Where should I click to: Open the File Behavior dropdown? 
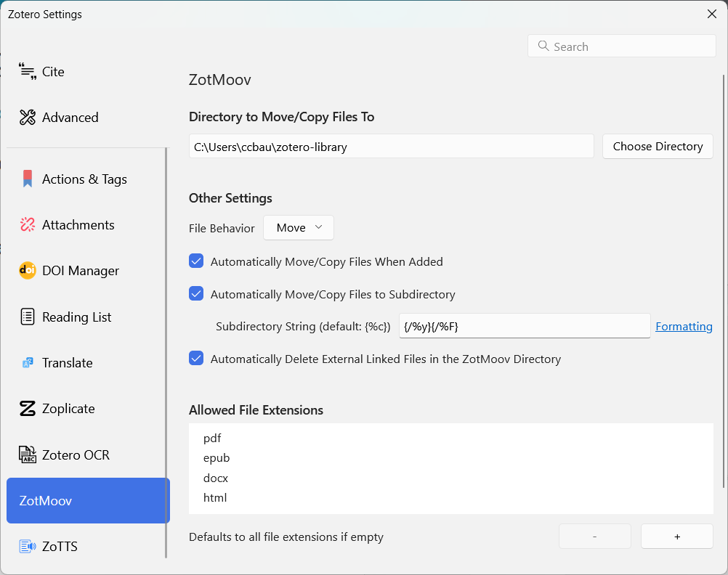tap(298, 228)
